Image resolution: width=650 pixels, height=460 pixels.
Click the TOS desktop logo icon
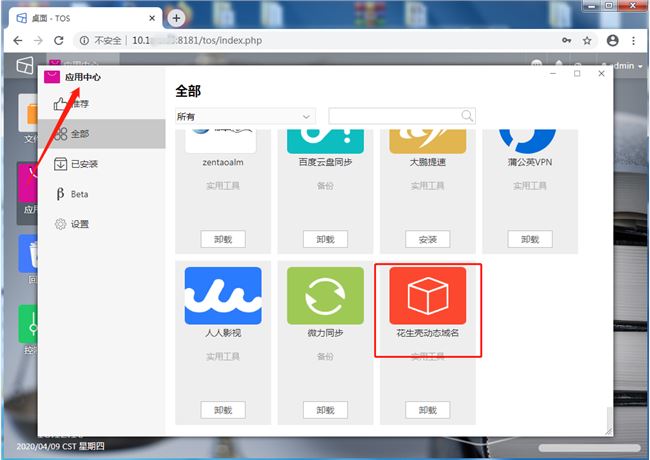[x=24, y=65]
